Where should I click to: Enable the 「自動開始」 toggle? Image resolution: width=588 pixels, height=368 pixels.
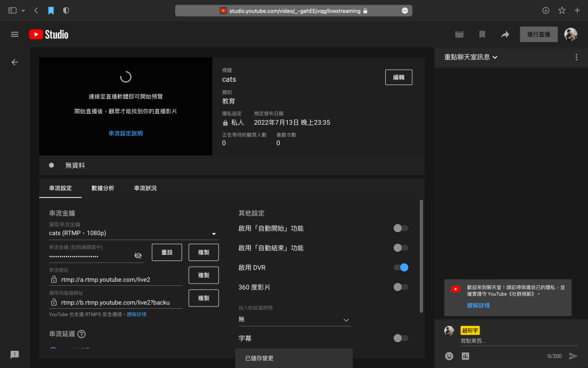pyautogui.click(x=401, y=228)
